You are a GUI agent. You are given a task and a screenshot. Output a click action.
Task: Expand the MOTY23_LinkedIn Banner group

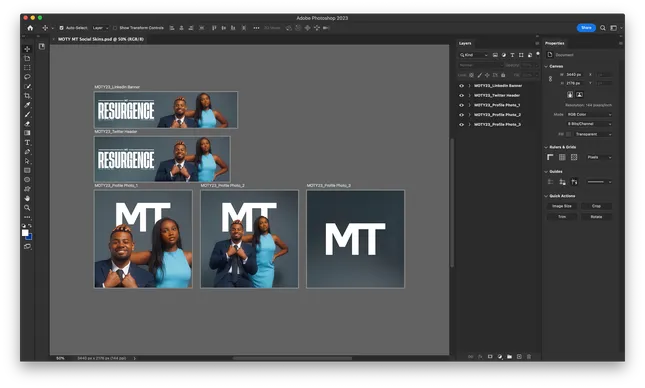point(469,86)
